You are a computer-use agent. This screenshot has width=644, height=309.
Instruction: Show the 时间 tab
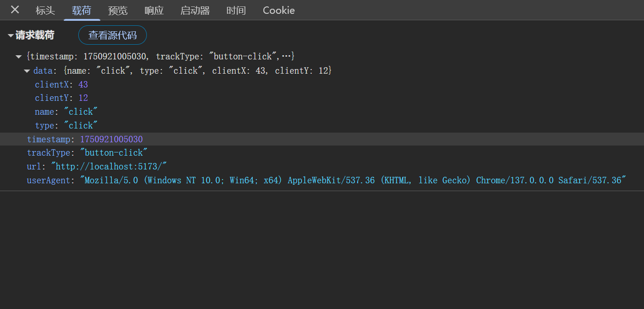236,11
